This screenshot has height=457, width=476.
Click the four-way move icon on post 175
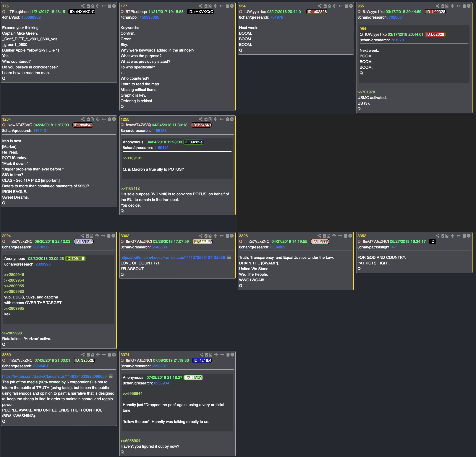[98, 6]
